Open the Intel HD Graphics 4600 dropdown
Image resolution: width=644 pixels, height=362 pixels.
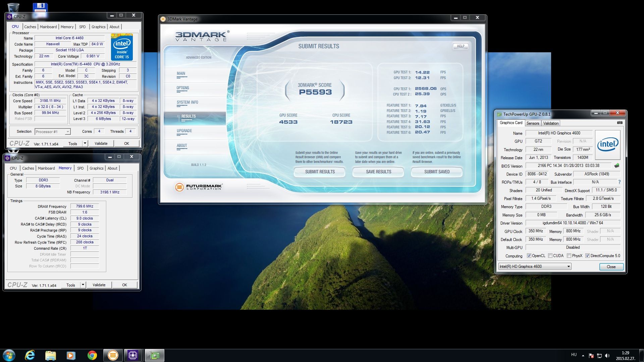click(568, 266)
